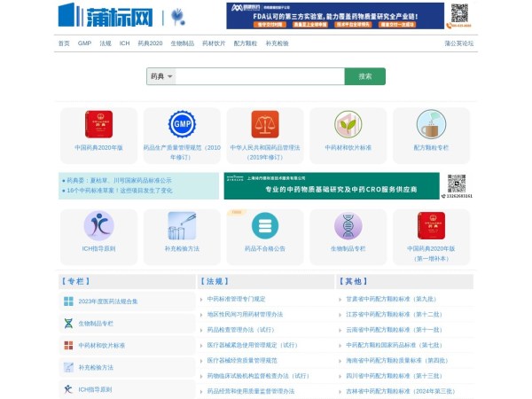
Task: Open the 补充检验方法 test tube icon
Action: (182, 226)
